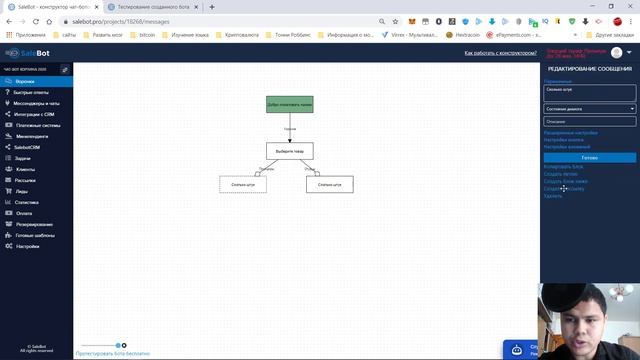This screenshot has width=640, height=360.
Task: Open the Как работать с конструктором link
Action: (500, 53)
